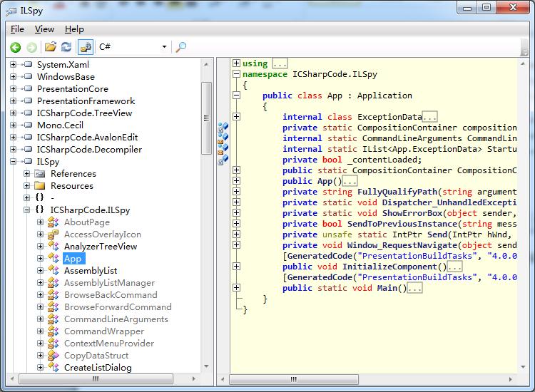The height and width of the screenshot is (392, 535).
Task: Collapse the ICSharpCode.ILSpy namespace tree node
Action: point(27,210)
